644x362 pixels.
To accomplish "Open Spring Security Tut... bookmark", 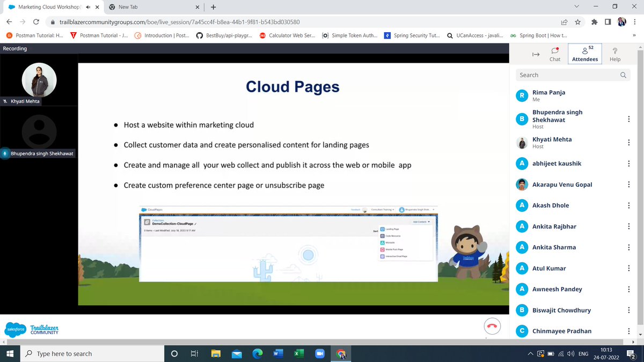I will tap(413, 35).
